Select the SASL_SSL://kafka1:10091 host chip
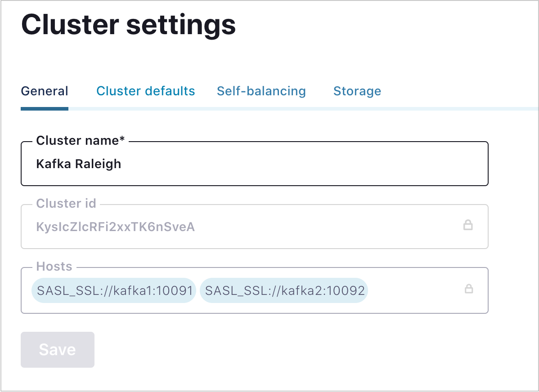 point(114,291)
